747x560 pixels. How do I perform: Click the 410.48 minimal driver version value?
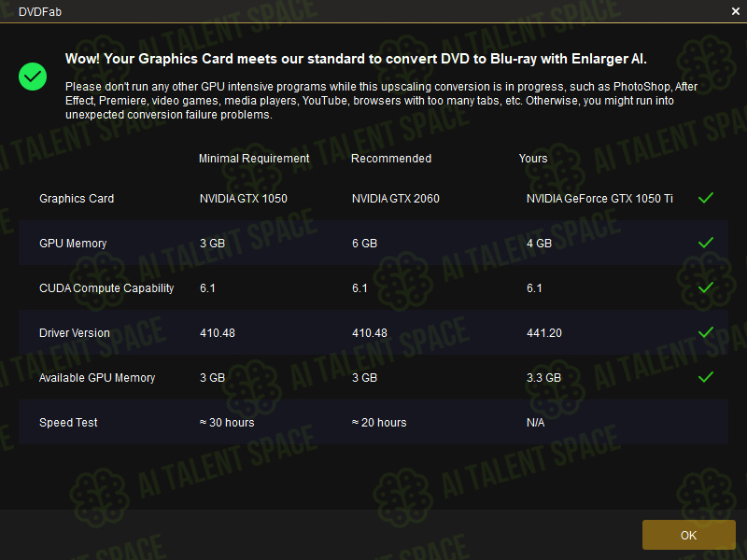point(218,333)
